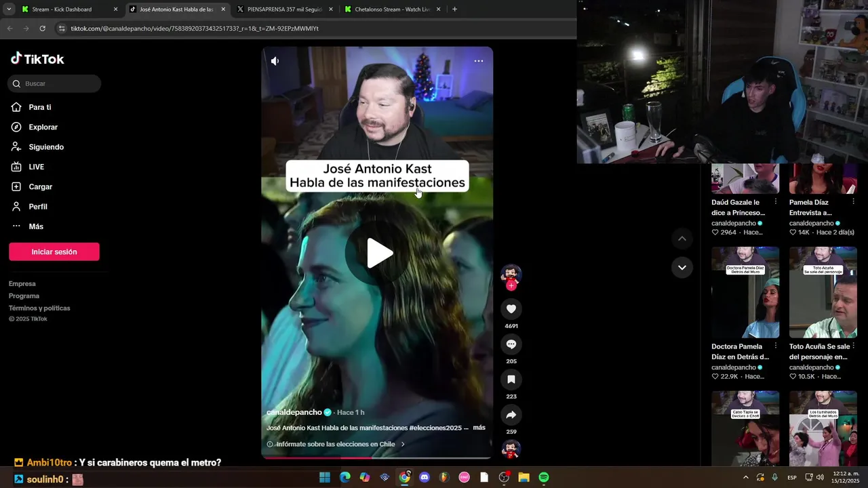
Task: Close the PIENSAPRENSA browser tab
Action: coord(331,9)
